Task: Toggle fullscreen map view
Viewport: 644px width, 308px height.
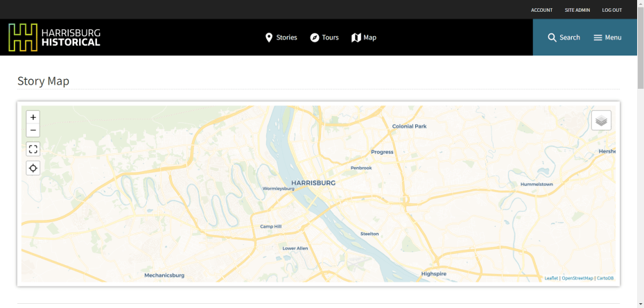Action: (x=33, y=149)
